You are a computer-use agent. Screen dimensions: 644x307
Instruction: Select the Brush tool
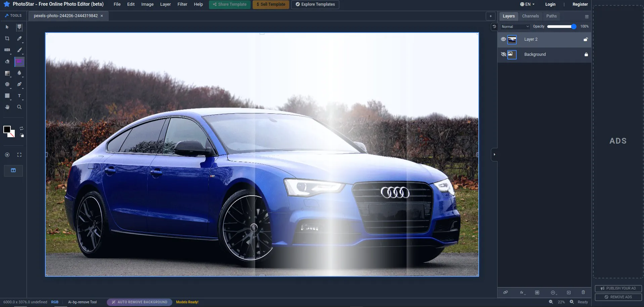[19, 50]
